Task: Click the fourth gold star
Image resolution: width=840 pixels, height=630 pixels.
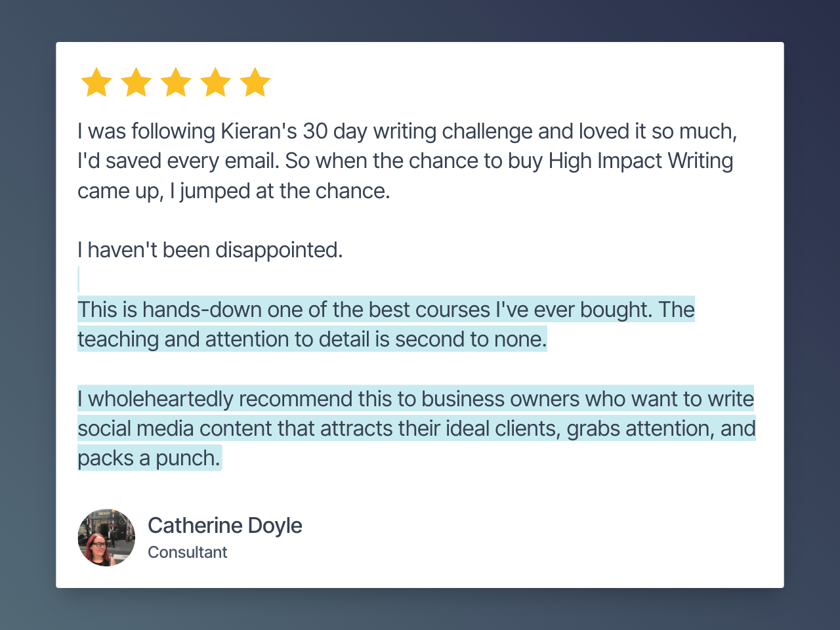Action: tap(215, 83)
